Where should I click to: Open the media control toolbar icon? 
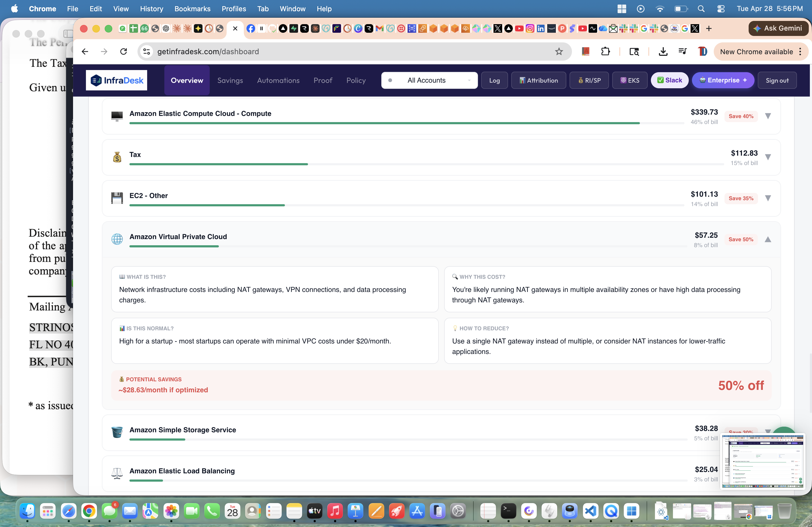683,52
